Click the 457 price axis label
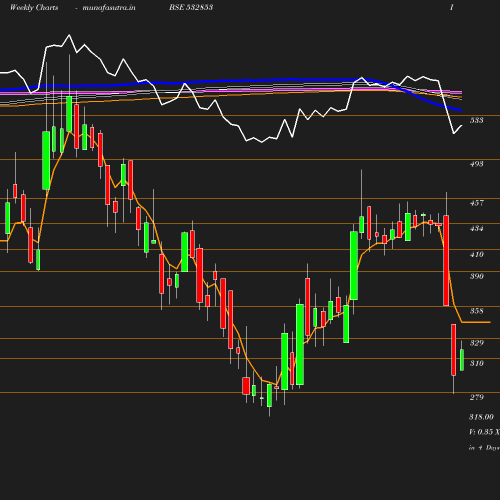Image resolution: width=500 pixels, height=500 pixels. 476,203
